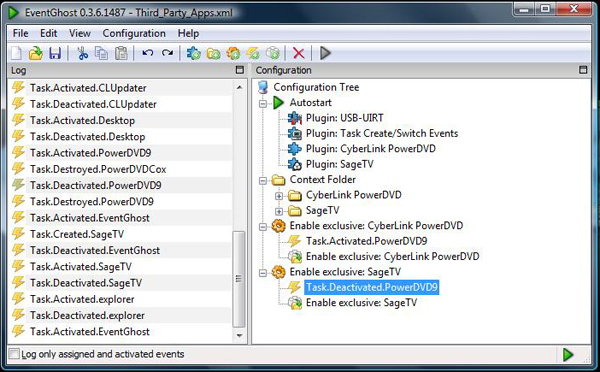
Task: Add Macro using the gear icon
Action: (233, 53)
